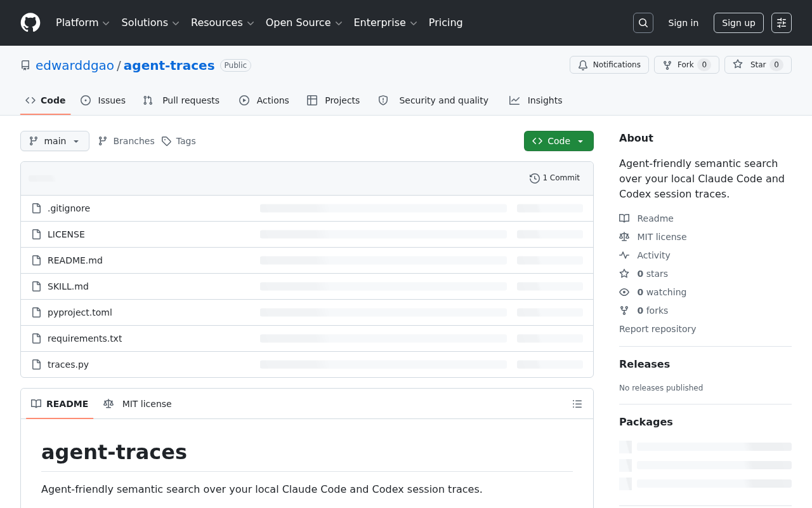Open the requirements.txt file
812x508 pixels.
[x=85, y=338]
